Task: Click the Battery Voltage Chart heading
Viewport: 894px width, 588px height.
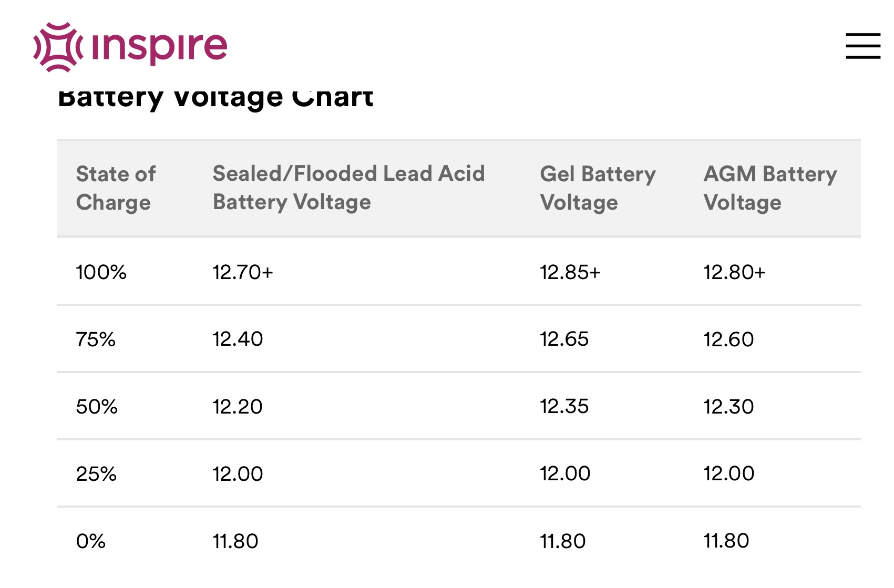Action: pyautogui.click(x=215, y=98)
